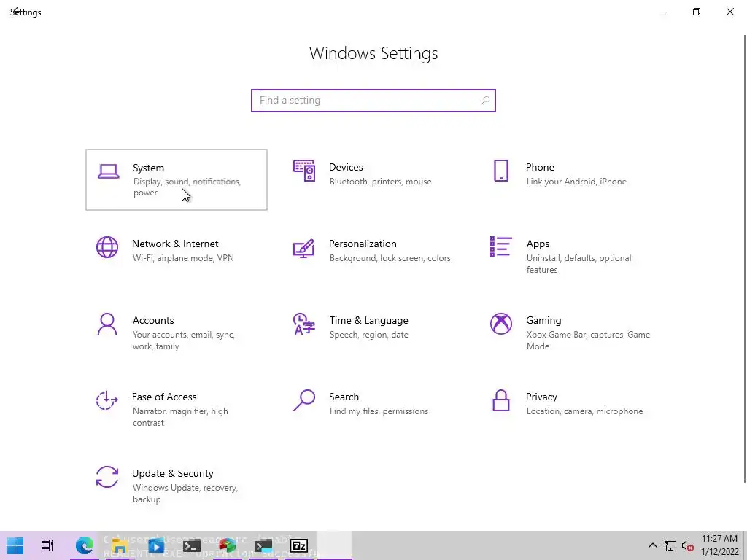The width and height of the screenshot is (747, 560).
Task: Show hidden tray icons chevron
Action: click(653, 545)
